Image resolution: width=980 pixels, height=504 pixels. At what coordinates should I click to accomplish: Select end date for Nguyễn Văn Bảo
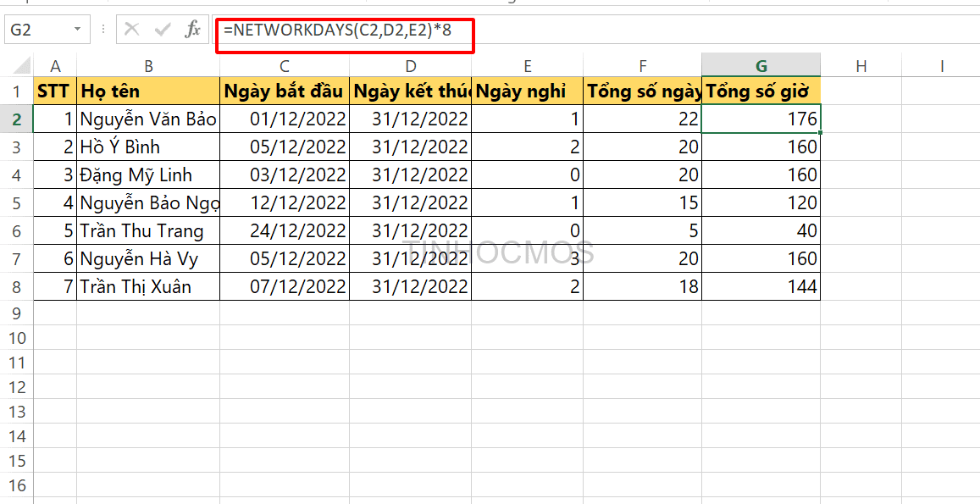(x=410, y=119)
